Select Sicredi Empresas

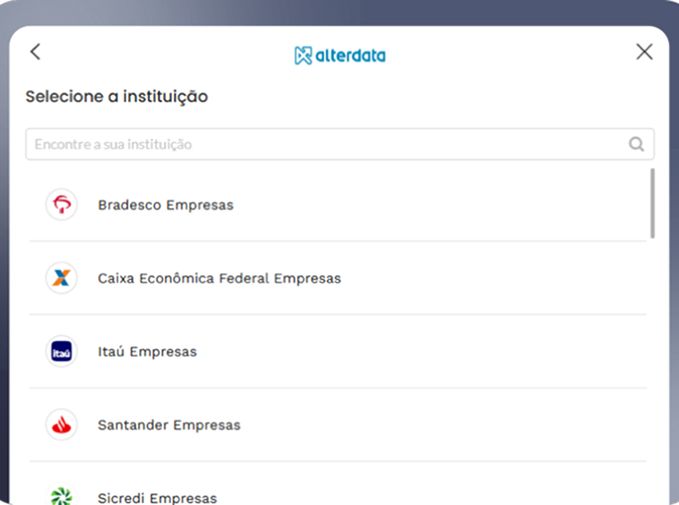(157, 497)
